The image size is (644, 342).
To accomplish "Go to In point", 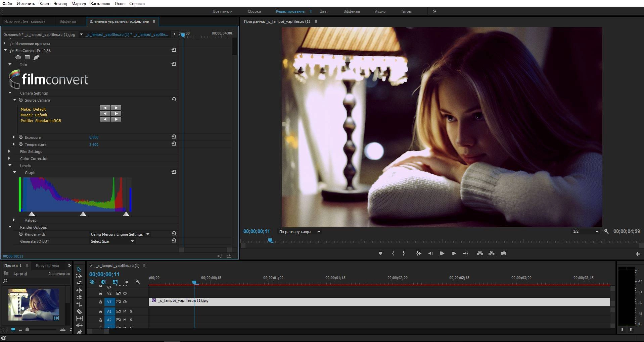I will pos(419,253).
